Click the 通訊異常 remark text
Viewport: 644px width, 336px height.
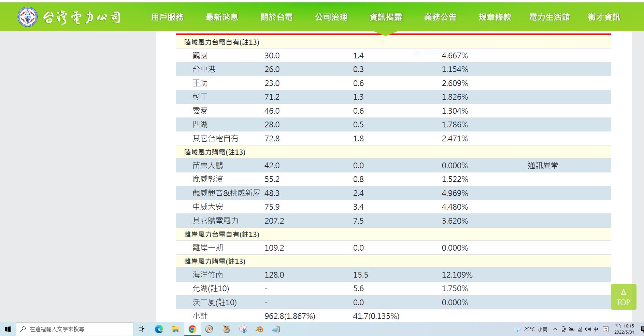[543, 165]
